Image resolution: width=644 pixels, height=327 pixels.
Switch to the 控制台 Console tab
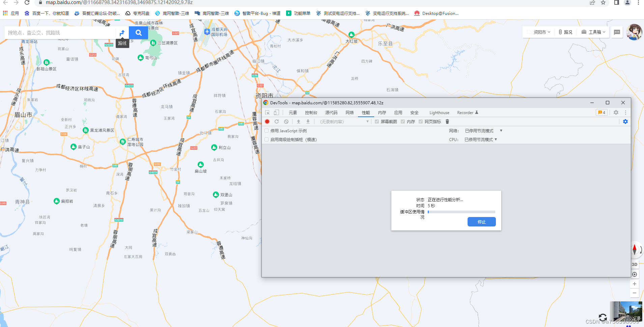311,112
